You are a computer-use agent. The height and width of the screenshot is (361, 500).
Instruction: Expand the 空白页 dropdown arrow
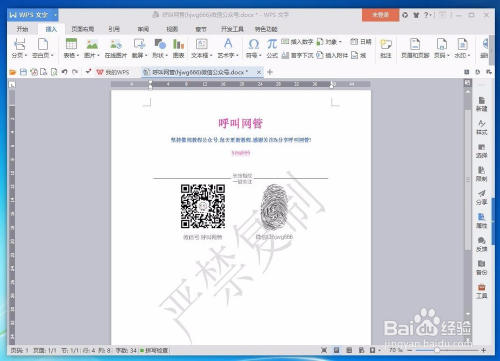tap(52, 55)
